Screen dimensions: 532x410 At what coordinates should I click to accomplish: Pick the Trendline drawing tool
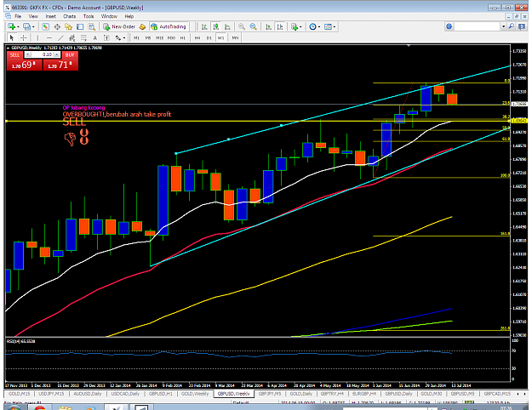point(60,38)
